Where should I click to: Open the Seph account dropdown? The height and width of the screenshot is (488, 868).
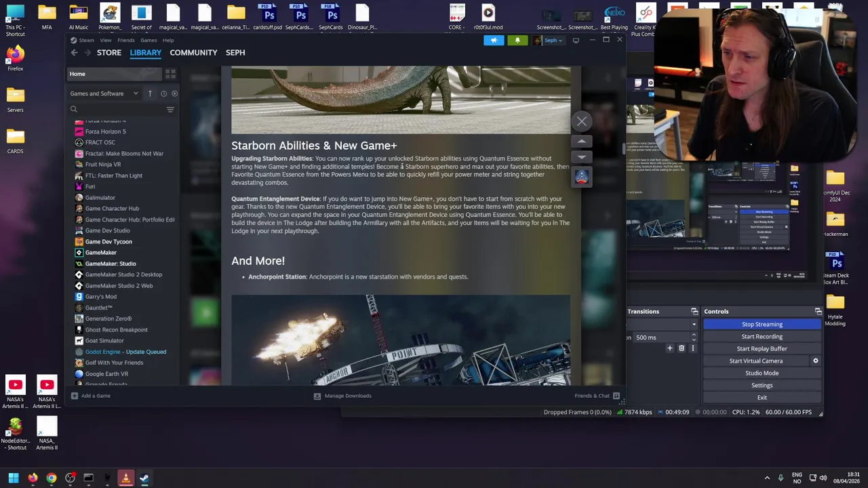tap(548, 40)
